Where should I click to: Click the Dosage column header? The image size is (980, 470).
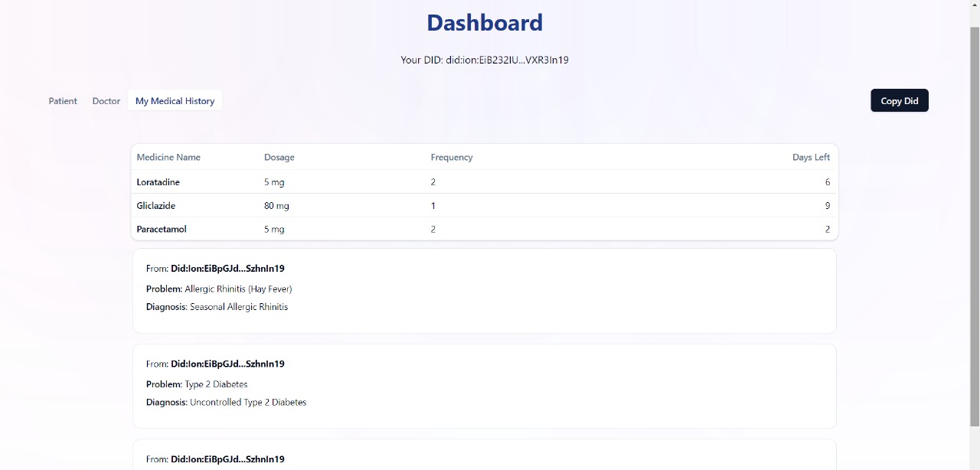(279, 157)
